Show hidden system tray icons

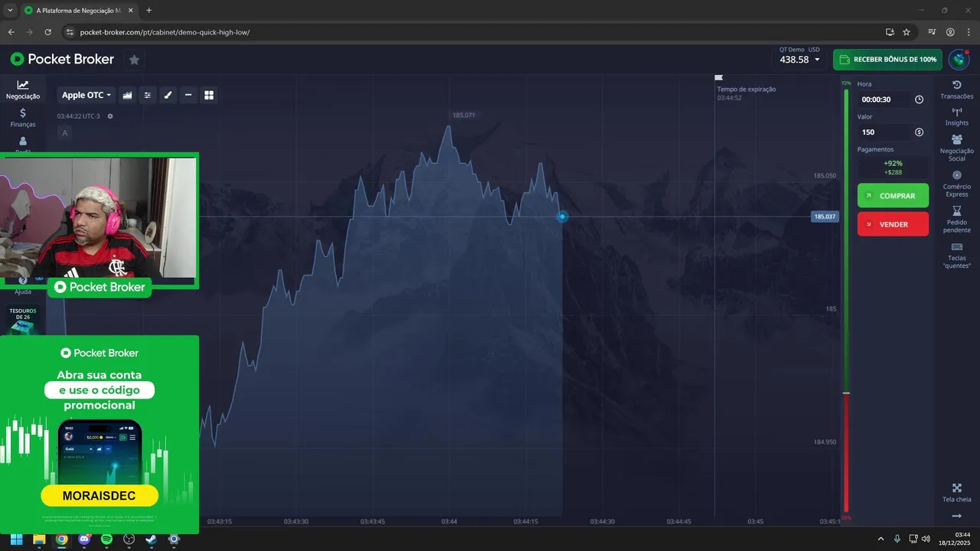pyautogui.click(x=880, y=539)
